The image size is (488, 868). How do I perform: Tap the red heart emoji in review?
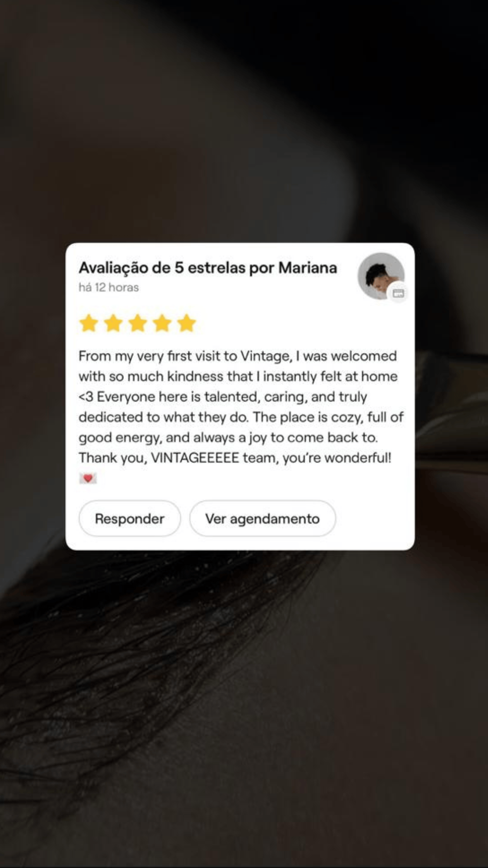coord(88,478)
